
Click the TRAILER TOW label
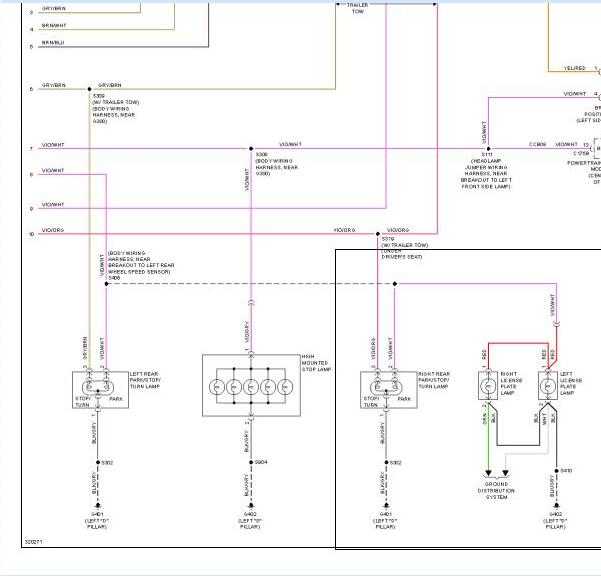358,8
